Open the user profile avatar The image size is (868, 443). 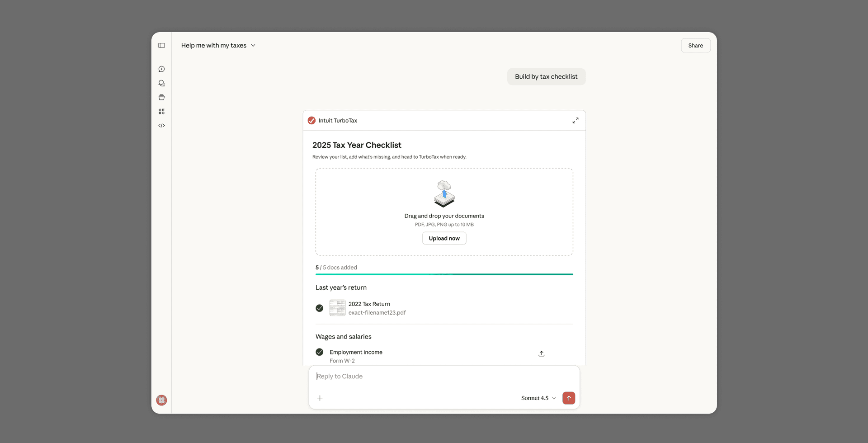point(161,400)
